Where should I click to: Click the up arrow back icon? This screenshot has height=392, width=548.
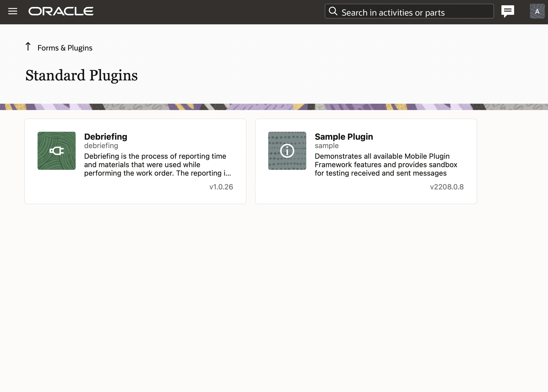coord(28,47)
